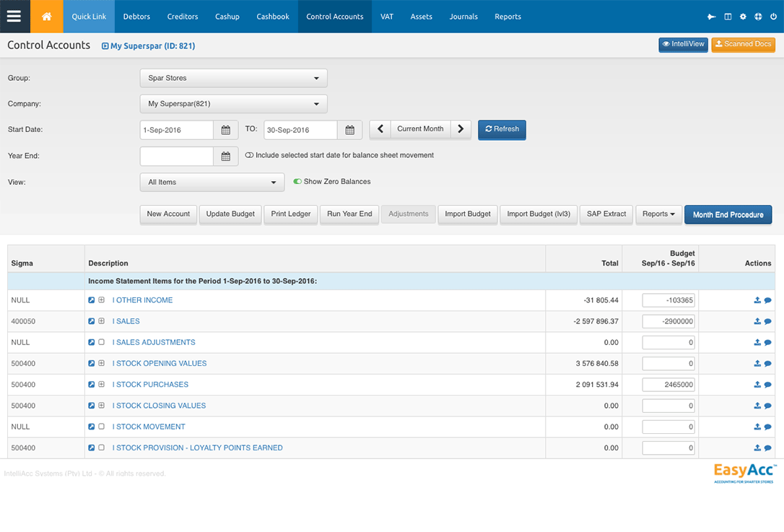Open the Group dropdown showing Spar Stores
Screen dimensions: 784x532
[x=233, y=78]
